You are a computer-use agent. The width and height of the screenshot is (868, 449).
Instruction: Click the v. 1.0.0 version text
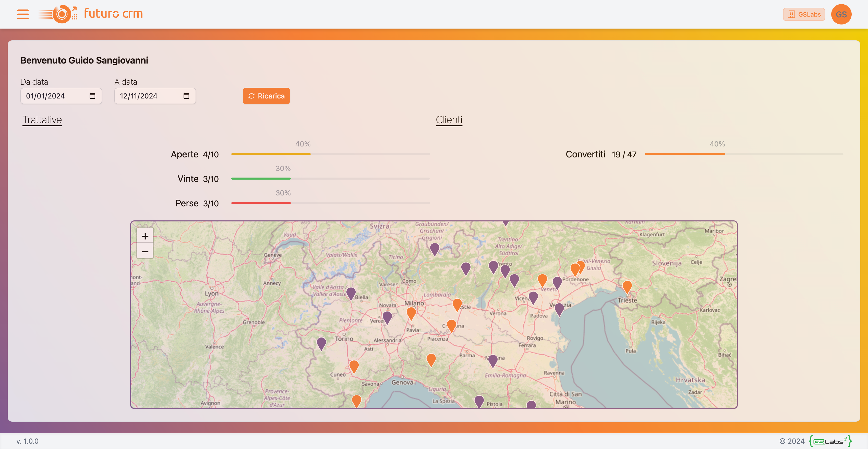coord(27,441)
